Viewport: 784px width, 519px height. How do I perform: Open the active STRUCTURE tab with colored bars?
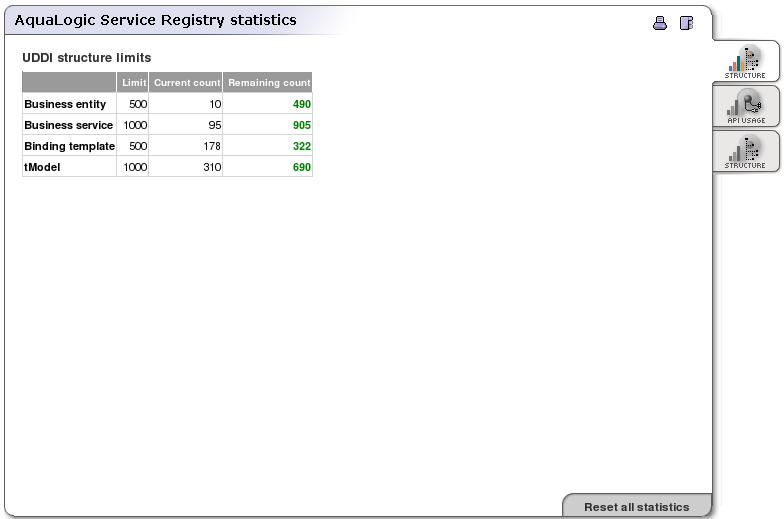coord(745,62)
